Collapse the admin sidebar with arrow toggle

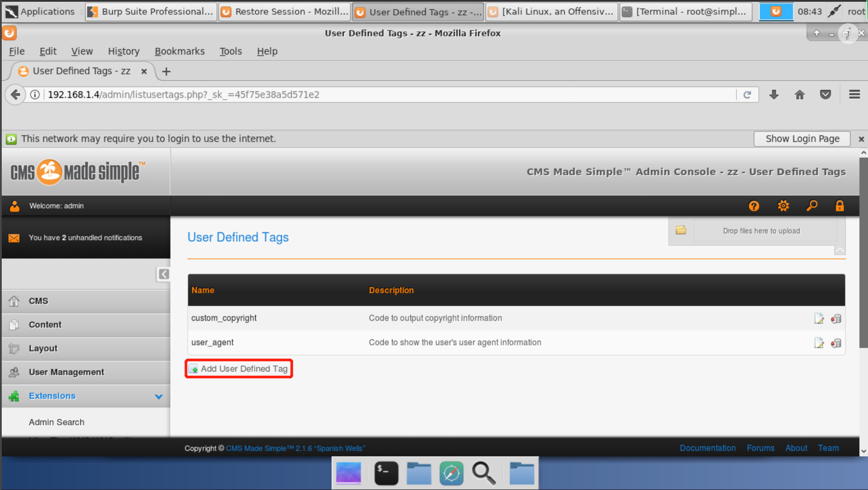coord(163,274)
